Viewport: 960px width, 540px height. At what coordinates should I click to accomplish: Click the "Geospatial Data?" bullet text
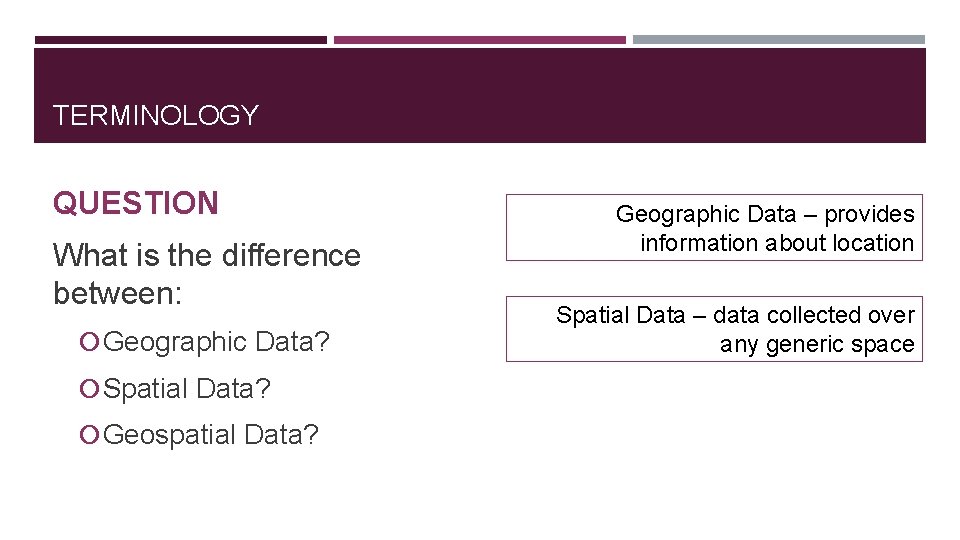(211, 434)
